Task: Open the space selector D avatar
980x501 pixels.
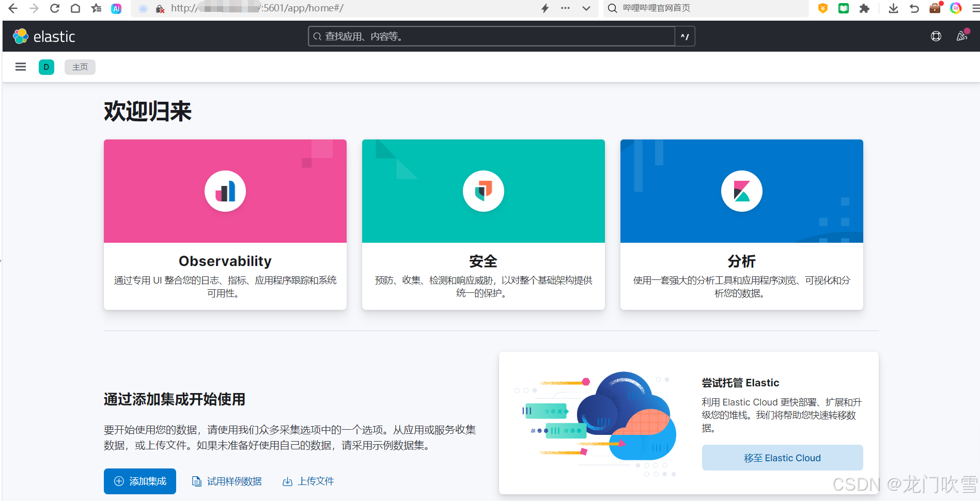Action: click(46, 67)
